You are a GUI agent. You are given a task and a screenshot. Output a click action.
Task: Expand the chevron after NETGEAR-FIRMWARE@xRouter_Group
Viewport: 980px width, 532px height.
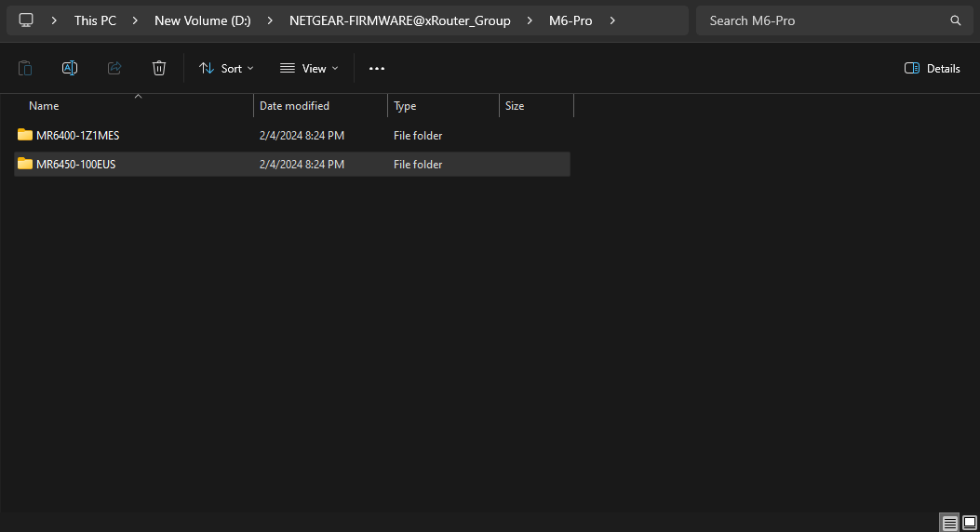[x=530, y=20]
